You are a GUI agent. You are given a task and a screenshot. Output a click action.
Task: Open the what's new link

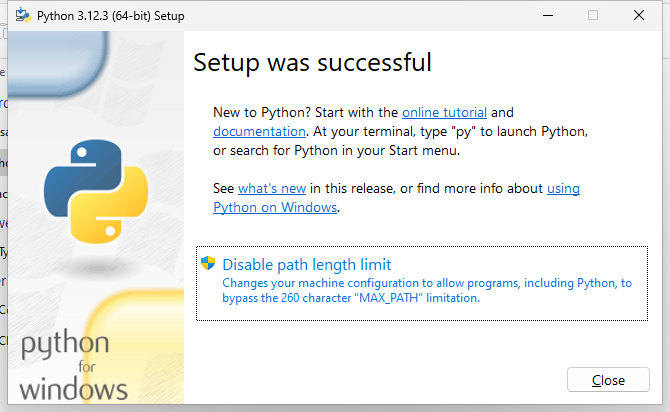(272, 188)
